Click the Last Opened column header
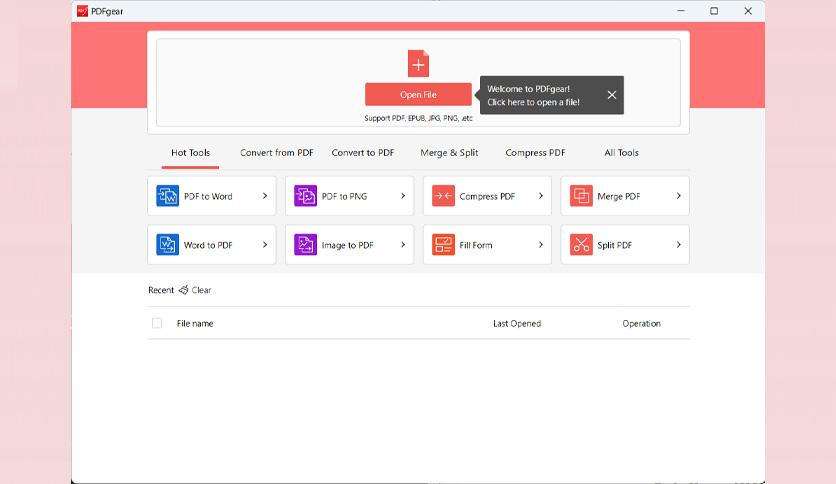This screenshot has width=836, height=484. [517, 324]
